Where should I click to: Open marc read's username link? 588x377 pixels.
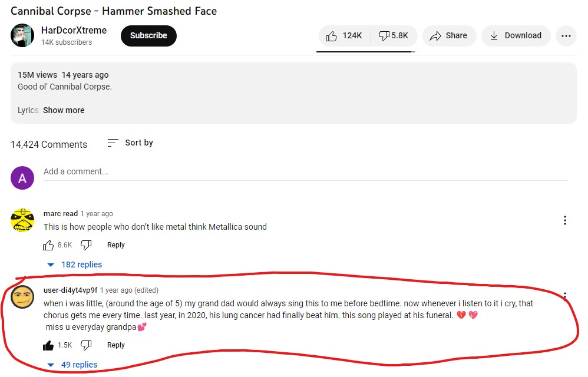[61, 214]
